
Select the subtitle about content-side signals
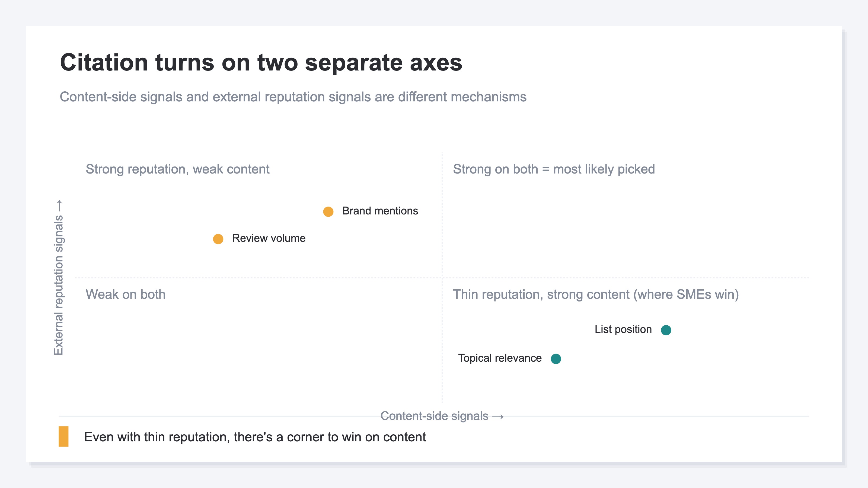pos(293,97)
